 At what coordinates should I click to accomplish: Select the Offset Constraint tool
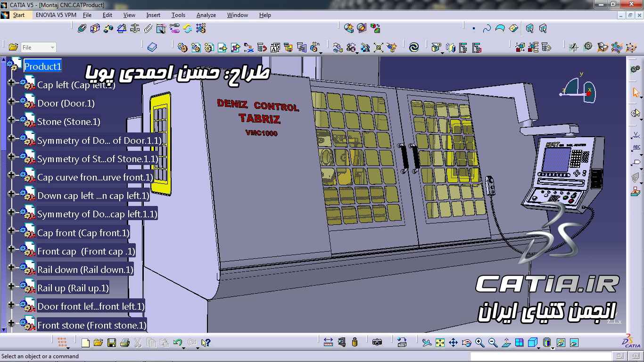tap(108, 29)
